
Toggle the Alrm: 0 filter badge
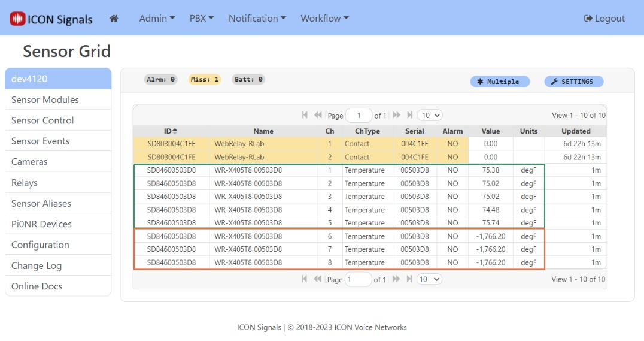pyautogui.click(x=161, y=79)
